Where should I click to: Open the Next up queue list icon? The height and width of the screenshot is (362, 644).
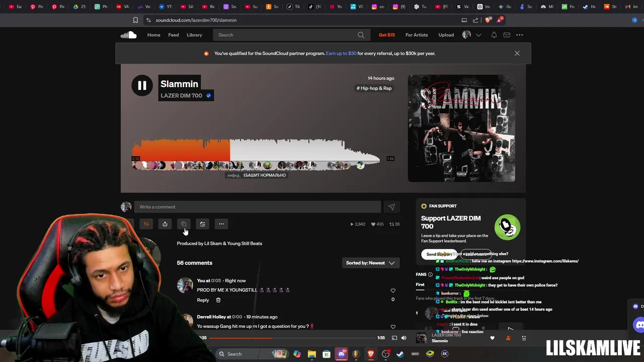524,338
